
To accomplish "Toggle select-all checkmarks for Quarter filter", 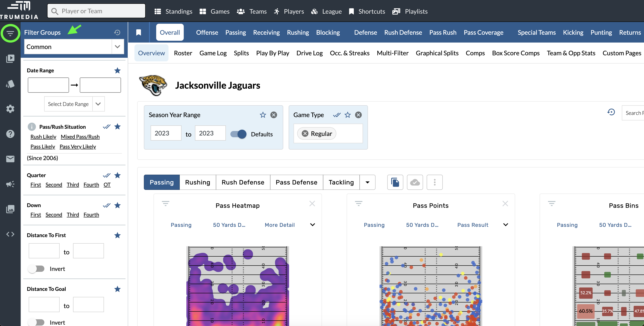I will (x=106, y=175).
